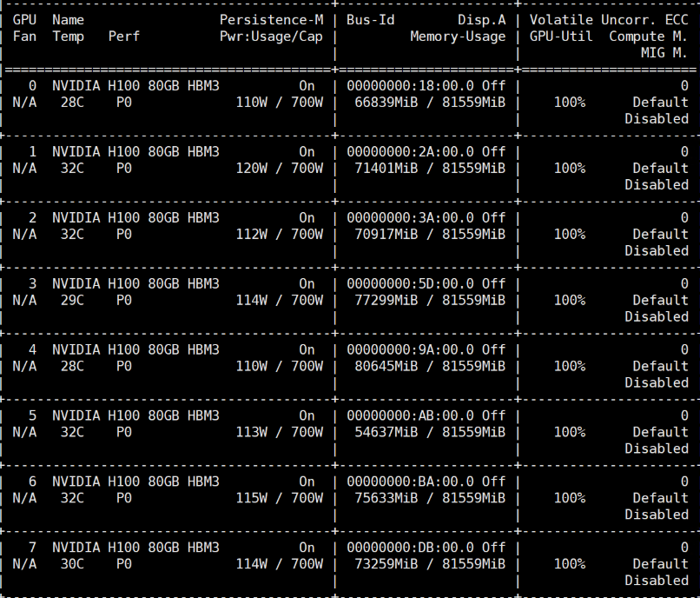The width and height of the screenshot is (700, 598).
Task: Click GPU index 0 in first row
Action: click(33, 86)
